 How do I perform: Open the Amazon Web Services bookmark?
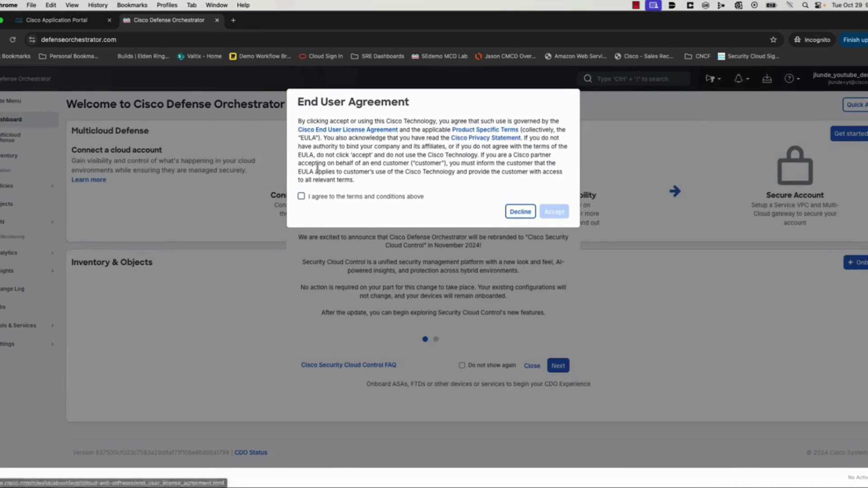tap(576, 56)
